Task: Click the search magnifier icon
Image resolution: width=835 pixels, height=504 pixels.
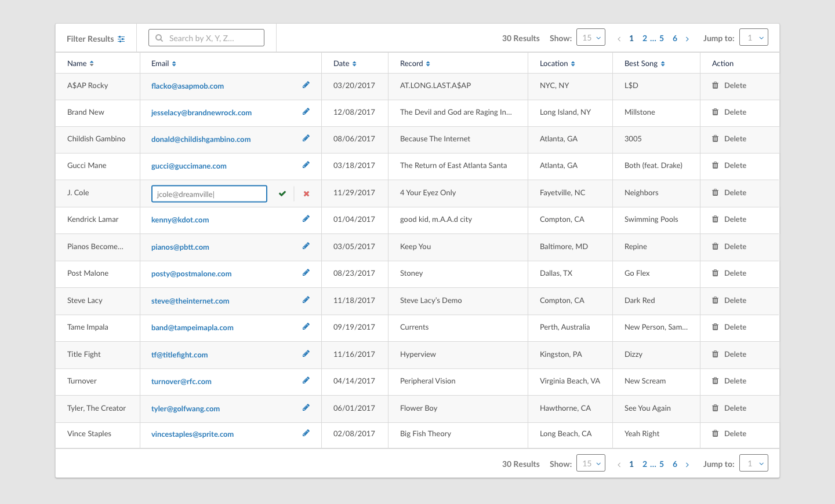Action: point(159,38)
